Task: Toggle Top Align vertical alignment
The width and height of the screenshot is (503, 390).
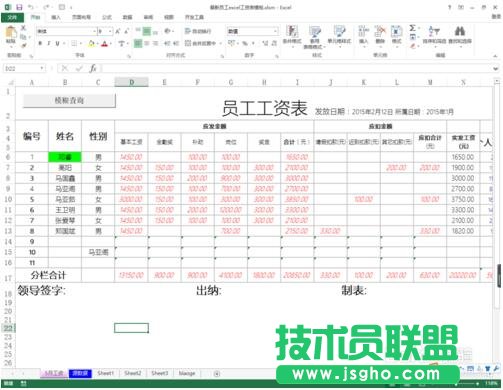Action: (138, 31)
